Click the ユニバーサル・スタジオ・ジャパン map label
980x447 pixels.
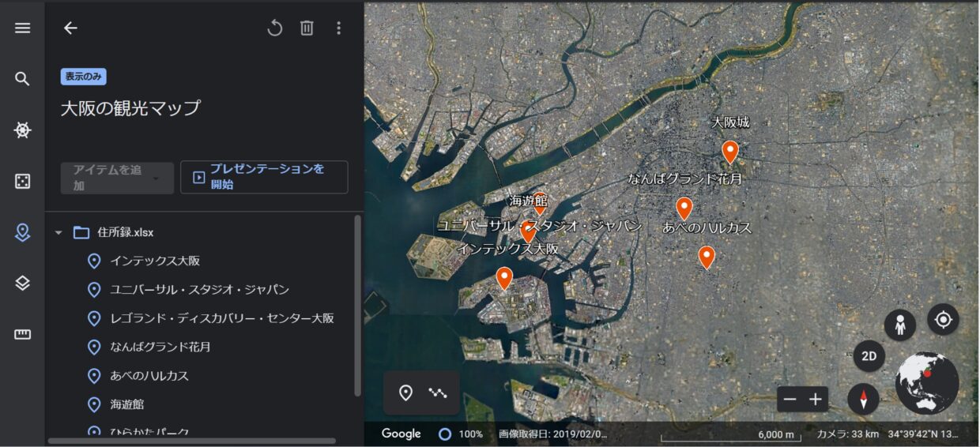pos(540,226)
